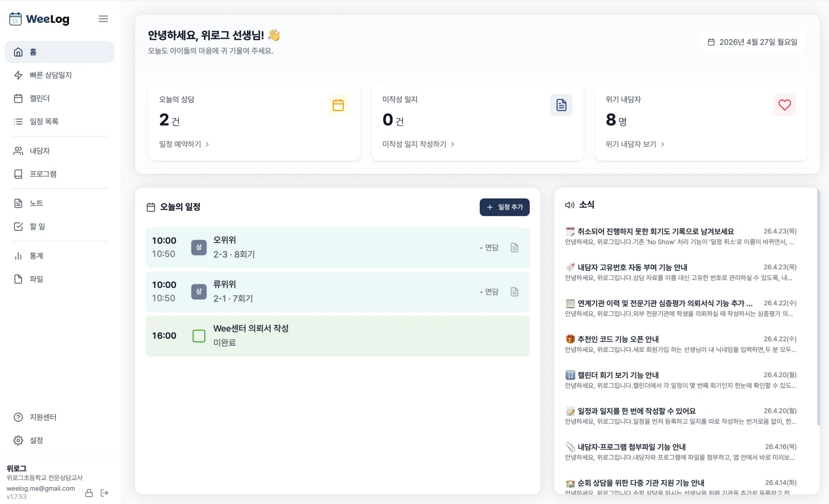Open 프로그램 in sidebar
Image resolution: width=829 pixels, height=504 pixels.
click(59, 174)
